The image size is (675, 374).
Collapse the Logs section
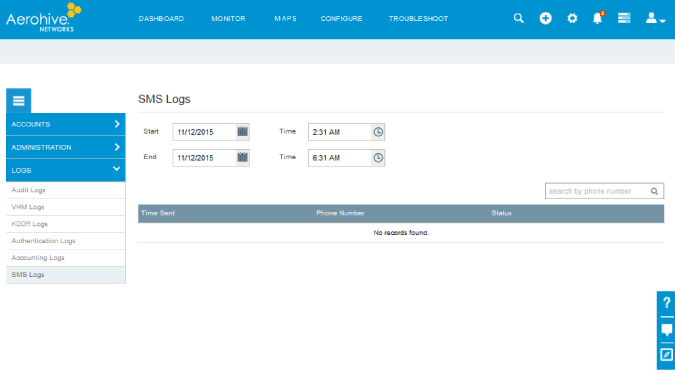(65, 170)
